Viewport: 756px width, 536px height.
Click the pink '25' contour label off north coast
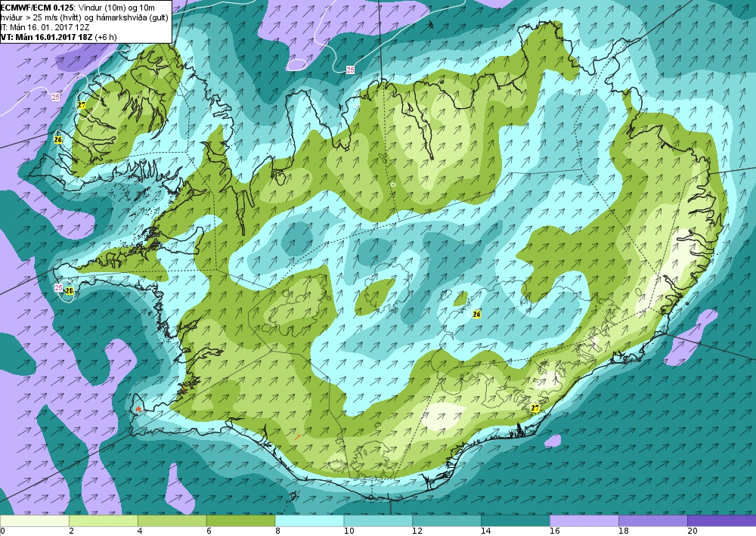point(351,70)
